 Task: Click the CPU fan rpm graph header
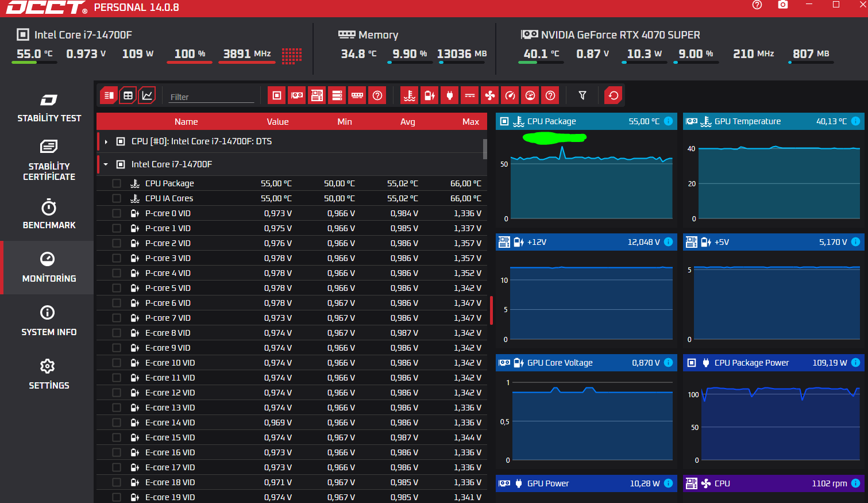tap(773, 483)
